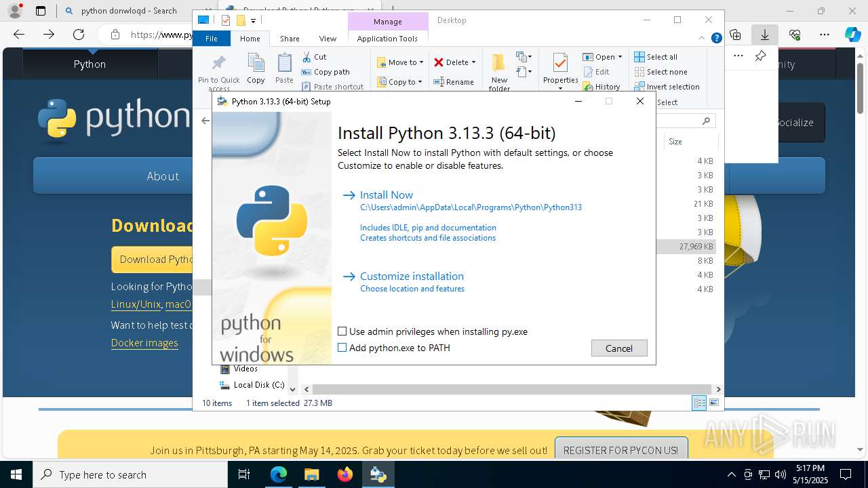
Task: Open the Move to dropdown
Action: [x=400, y=62]
